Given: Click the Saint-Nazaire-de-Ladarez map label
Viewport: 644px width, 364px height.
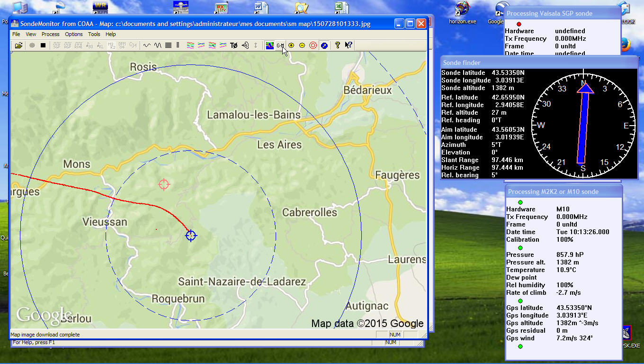Looking at the screenshot, I should (x=242, y=282).
